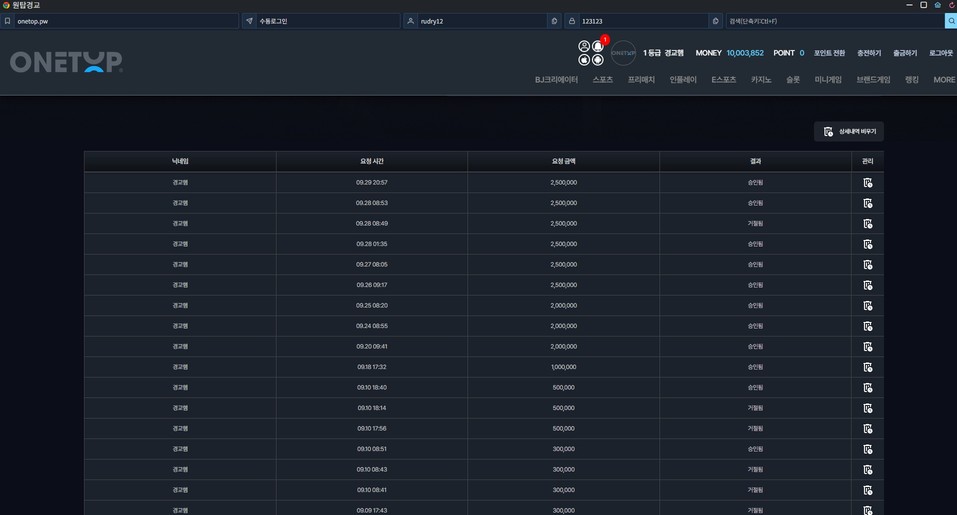Viewport: 957px width, 515px height.
Task: Focus the search input field in top bar
Action: click(834, 21)
